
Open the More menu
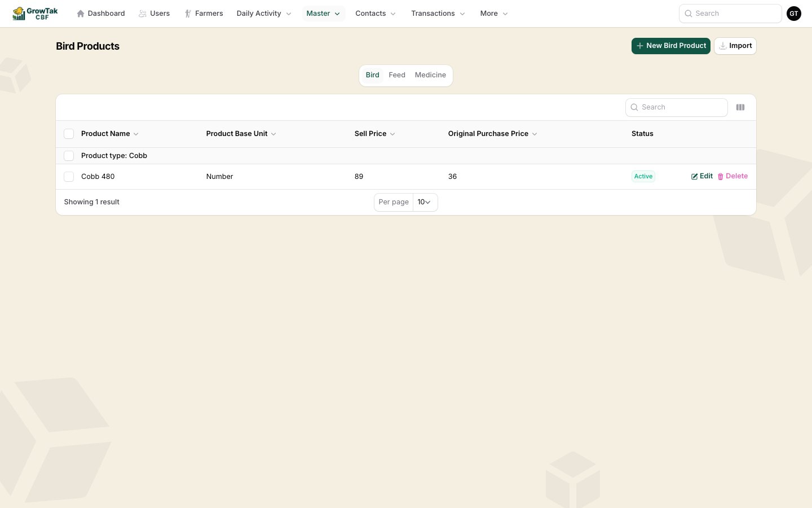(x=494, y=14)
